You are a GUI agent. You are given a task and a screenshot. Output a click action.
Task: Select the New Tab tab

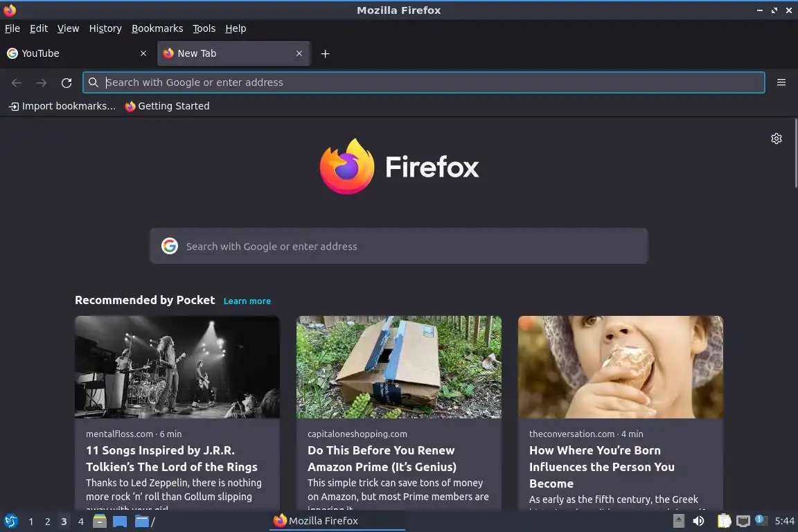[x=233, y=53]
